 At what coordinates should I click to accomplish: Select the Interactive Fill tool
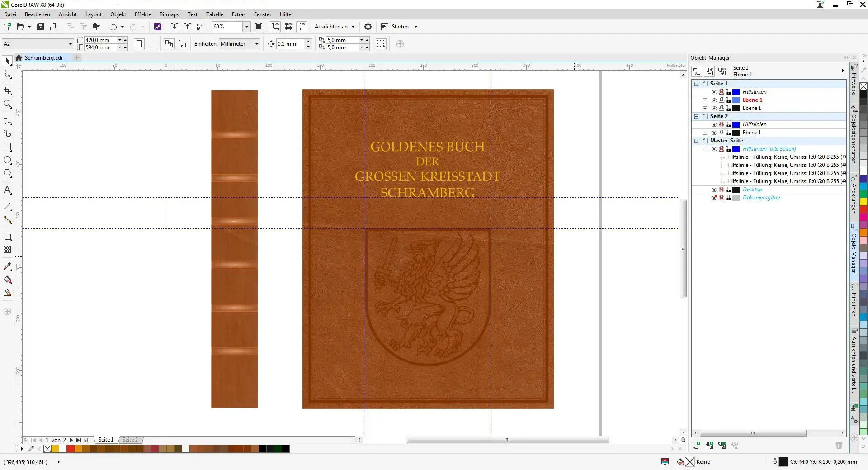[x=7, y=280]
